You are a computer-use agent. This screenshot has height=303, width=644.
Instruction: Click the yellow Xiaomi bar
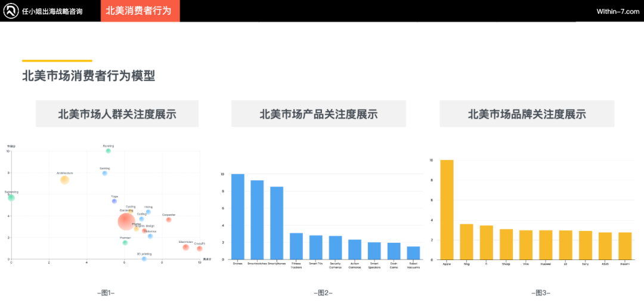[x=625, y=246]
